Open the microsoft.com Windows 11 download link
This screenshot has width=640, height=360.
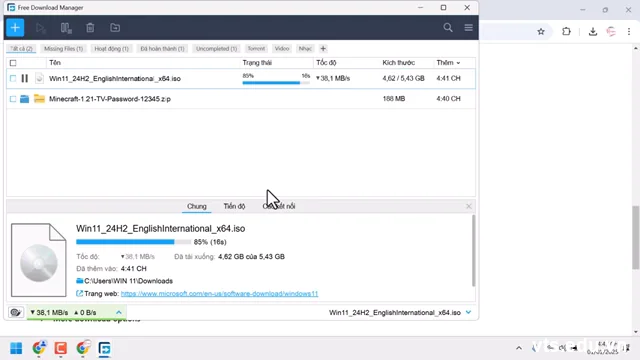click(x=219, y=293)
